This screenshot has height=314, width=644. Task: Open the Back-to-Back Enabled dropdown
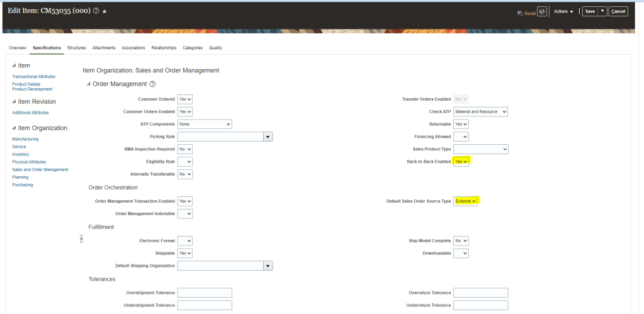461,162
